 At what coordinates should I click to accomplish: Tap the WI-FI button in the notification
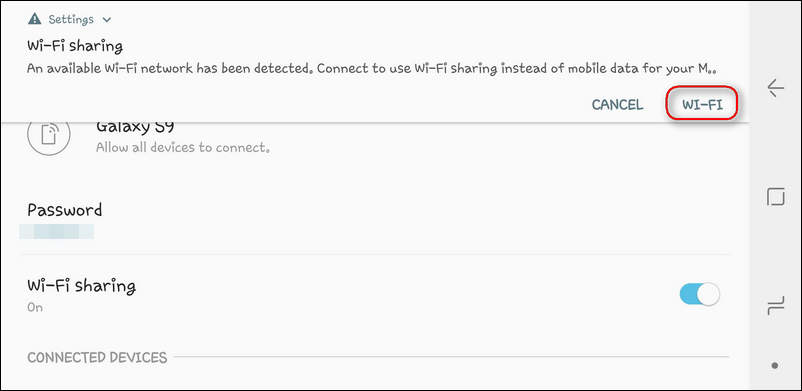702,104
